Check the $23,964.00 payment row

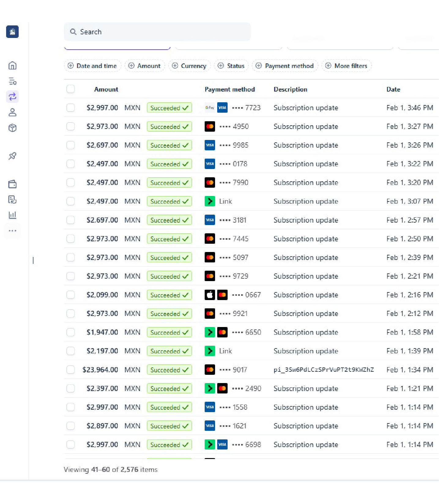click(x=71, y=370)
